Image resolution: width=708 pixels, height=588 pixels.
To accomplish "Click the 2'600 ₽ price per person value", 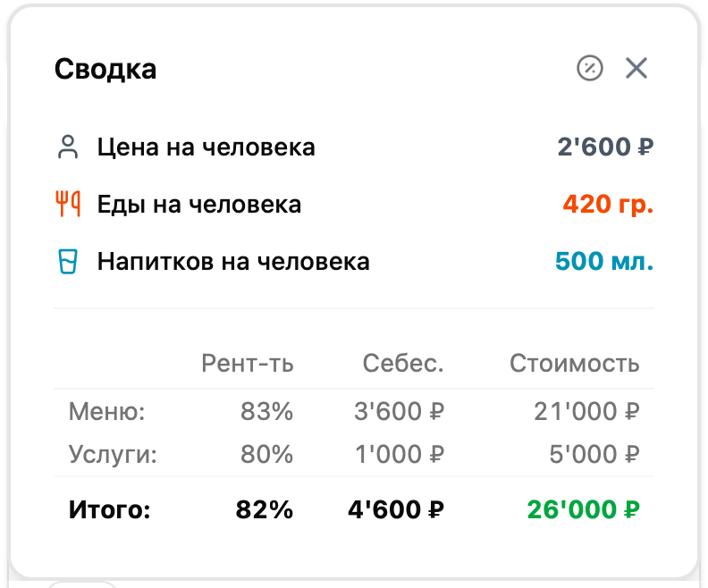I will (605, 147).
